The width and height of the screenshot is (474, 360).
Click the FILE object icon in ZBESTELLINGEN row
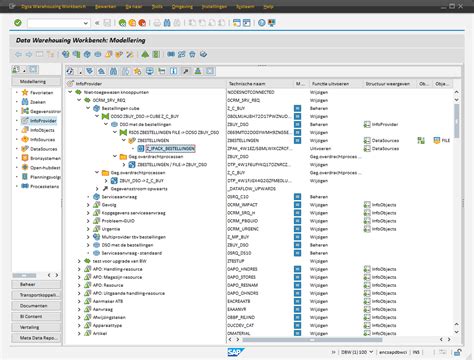pyautogui.click(x=437, y=140)
